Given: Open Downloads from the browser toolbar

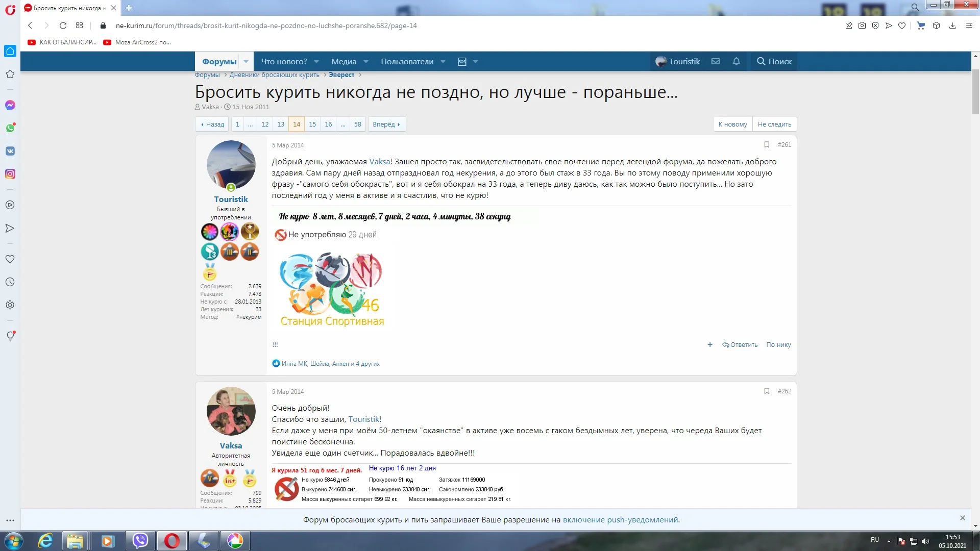Looking at the screenshot, I should coord(952,26).
